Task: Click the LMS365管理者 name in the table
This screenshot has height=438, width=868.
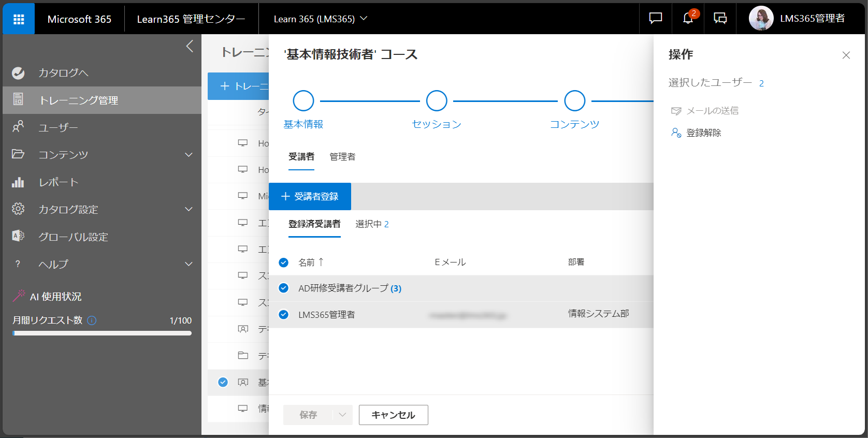Action: coord(327,315)
